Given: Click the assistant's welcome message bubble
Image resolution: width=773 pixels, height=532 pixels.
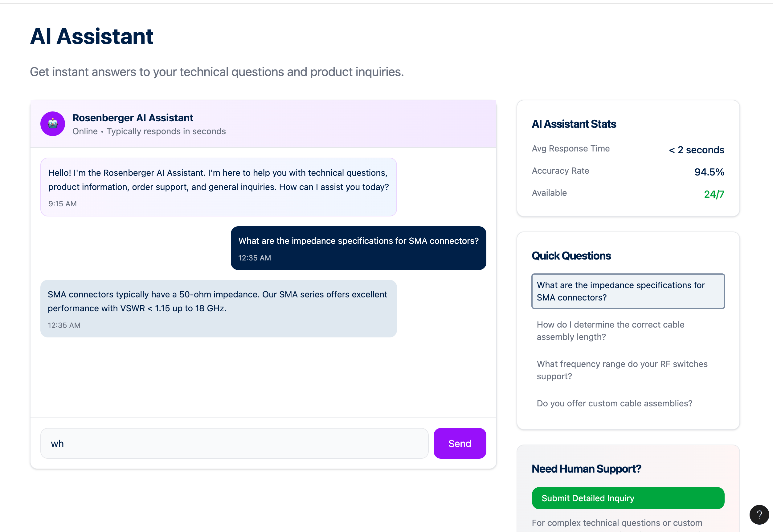Looking at the screenshot, I should [219, 187].
